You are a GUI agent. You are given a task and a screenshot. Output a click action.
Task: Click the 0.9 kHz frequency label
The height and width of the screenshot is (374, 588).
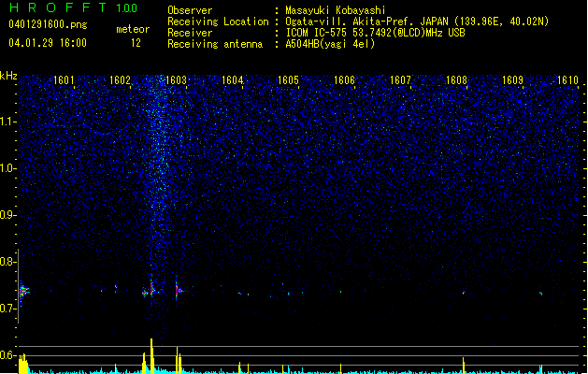coord(7,215)
